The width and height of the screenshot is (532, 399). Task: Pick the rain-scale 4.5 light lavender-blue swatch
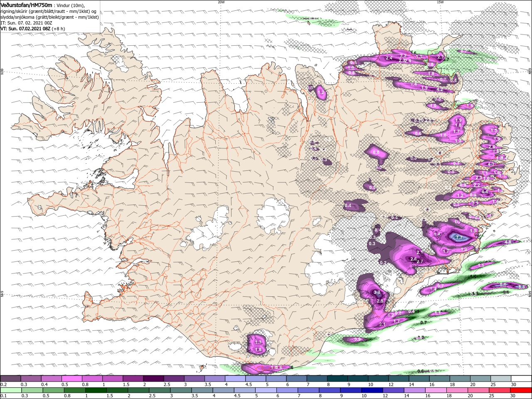point(244,390)
